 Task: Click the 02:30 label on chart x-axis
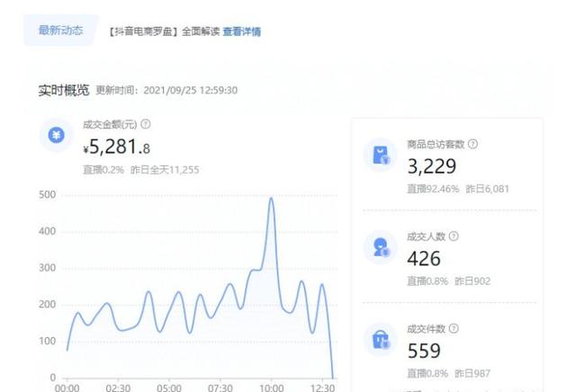(118, 388)
